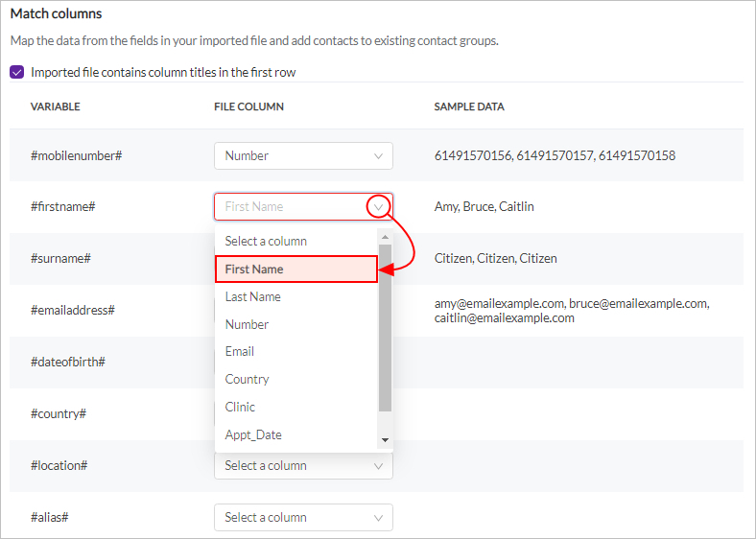This screenshot has height=539, width=756.
Task: Open the #alias# Select a column dropdown
Action: click(303, 517)
